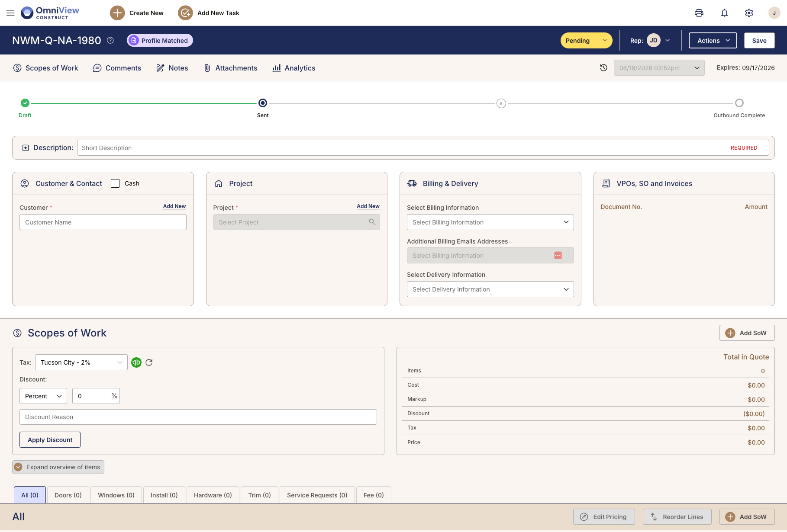Open the Select Delivery Information dropdown
The height and width of the screenshot is (532, 787).
[x=490, y=289]
